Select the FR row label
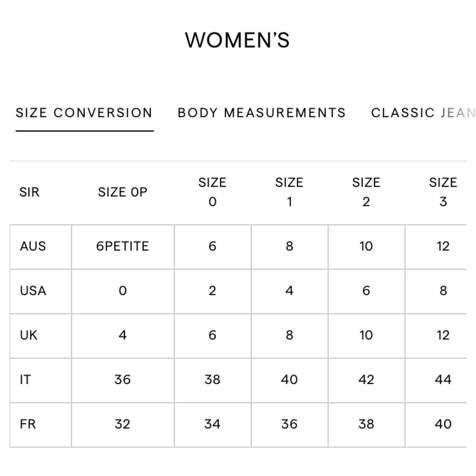Screen dimensions: 476x476 [28, 425]
